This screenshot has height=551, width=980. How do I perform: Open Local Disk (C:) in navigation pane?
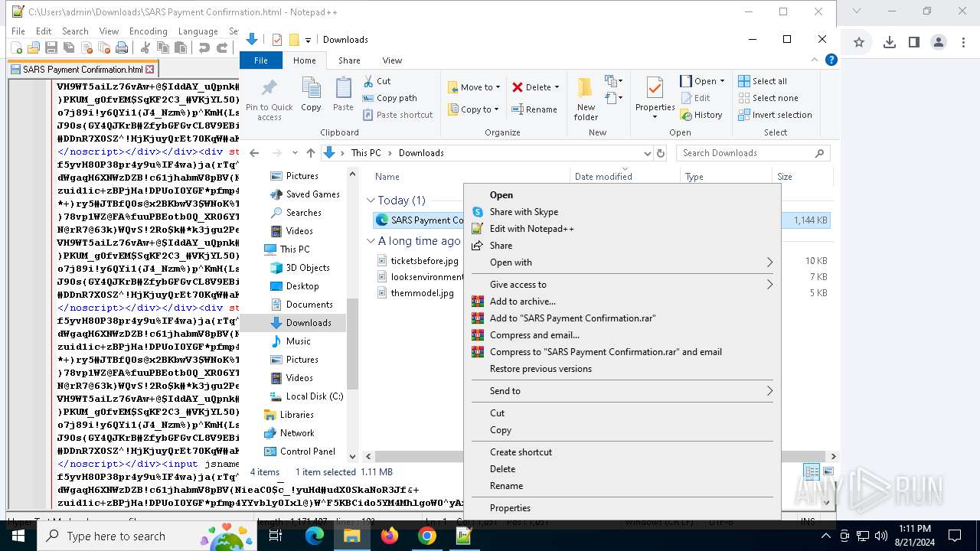(306, 396)
